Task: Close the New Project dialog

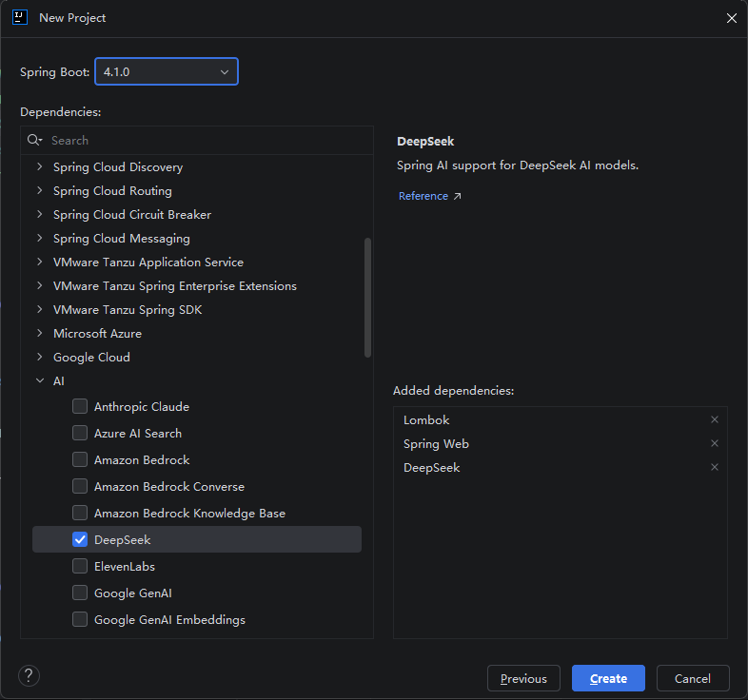Action: 731,18
